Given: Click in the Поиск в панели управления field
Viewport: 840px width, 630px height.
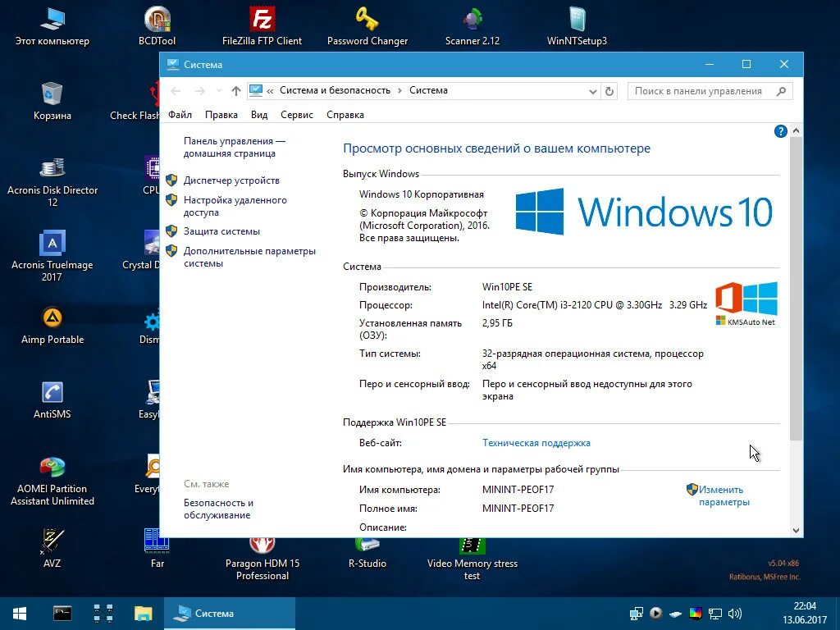Looking at the screenshot, I should click(710, 91).
